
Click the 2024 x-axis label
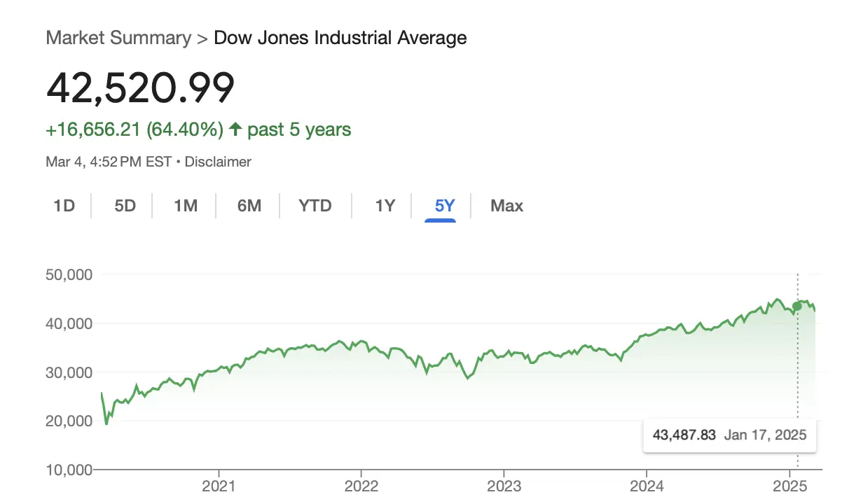[x=646, y=486]
